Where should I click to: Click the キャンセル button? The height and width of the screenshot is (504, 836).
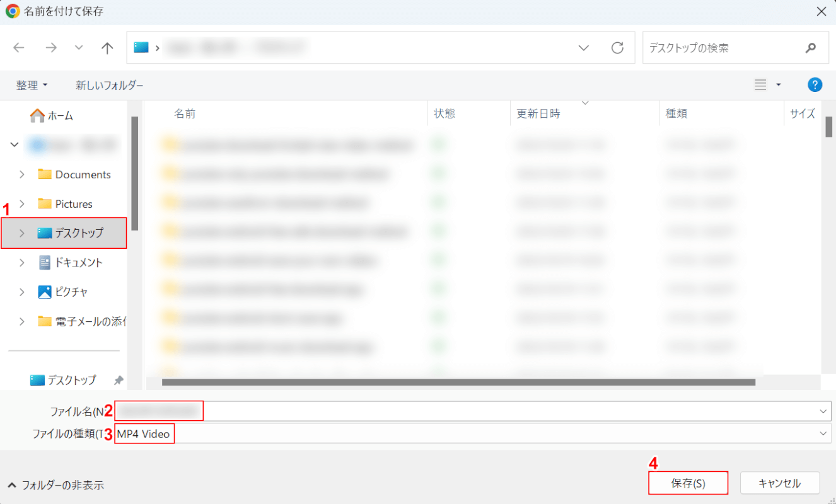(x=780, y=483)
